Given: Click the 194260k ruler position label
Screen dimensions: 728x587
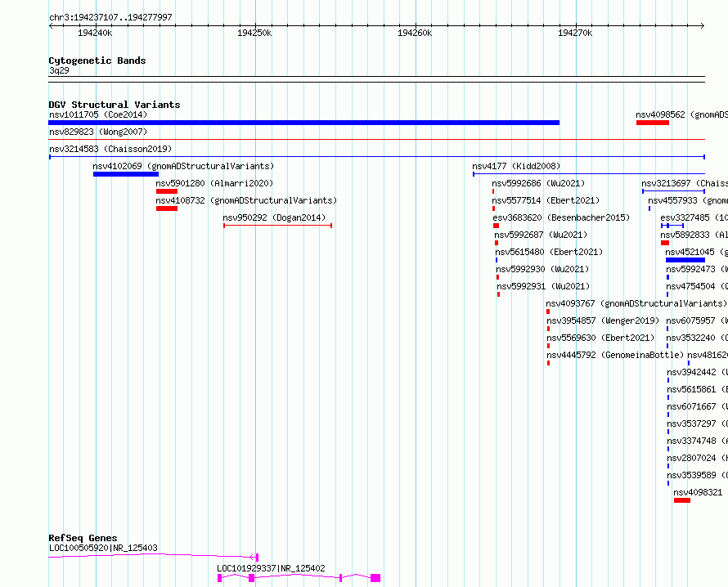Looking at the screenshot, I should [415, 33].
